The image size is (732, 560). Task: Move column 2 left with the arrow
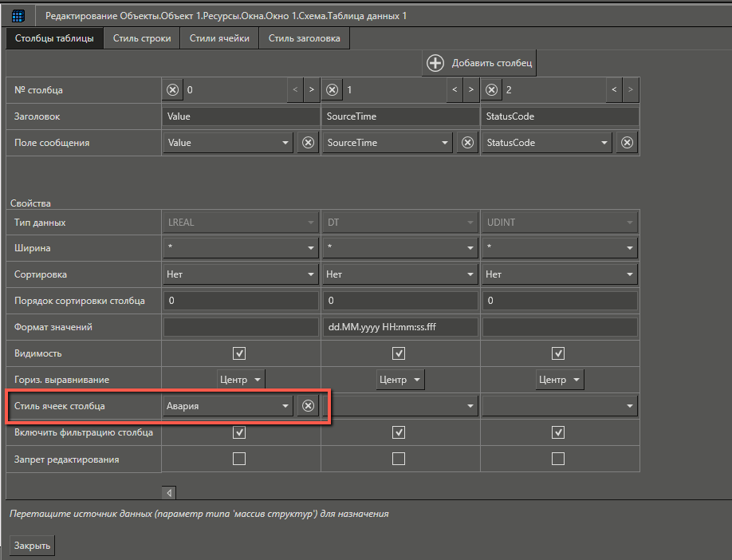pyautogui.click(x=614, y=90)
